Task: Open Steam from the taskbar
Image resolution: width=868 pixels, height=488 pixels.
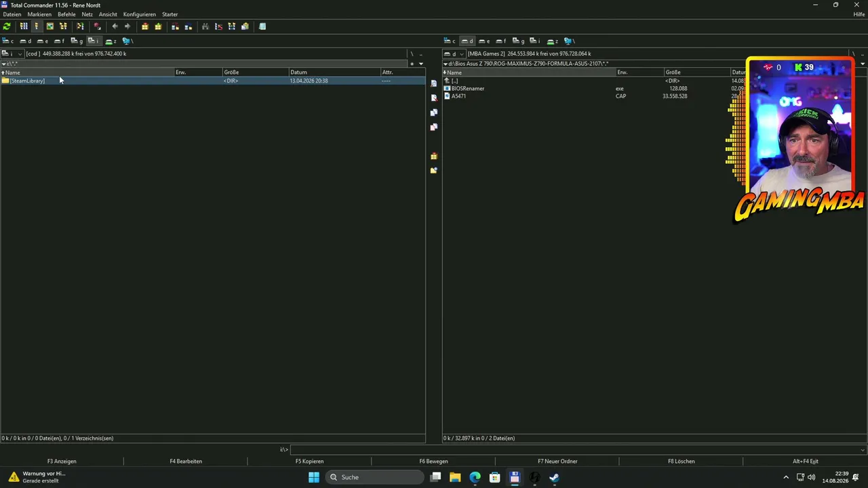Action: (554, 477)
